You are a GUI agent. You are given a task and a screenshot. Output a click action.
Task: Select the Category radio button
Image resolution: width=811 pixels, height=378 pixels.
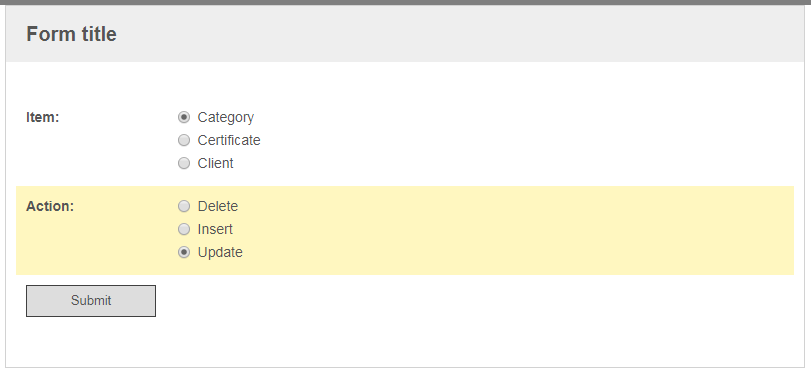pyautogui.click(x=184, y=117)
